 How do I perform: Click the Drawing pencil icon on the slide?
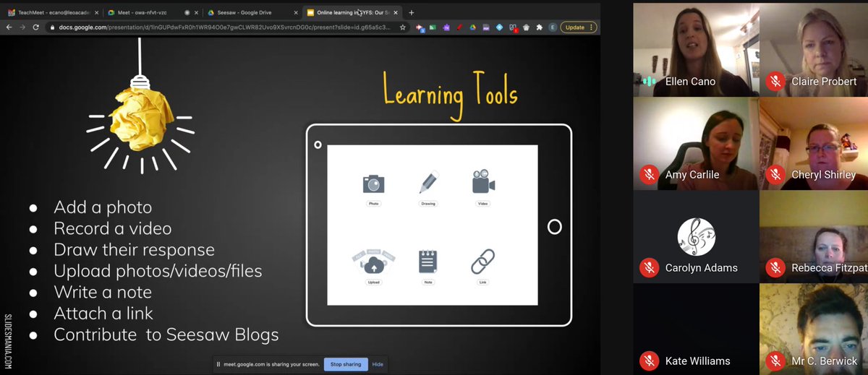point(428,182)
